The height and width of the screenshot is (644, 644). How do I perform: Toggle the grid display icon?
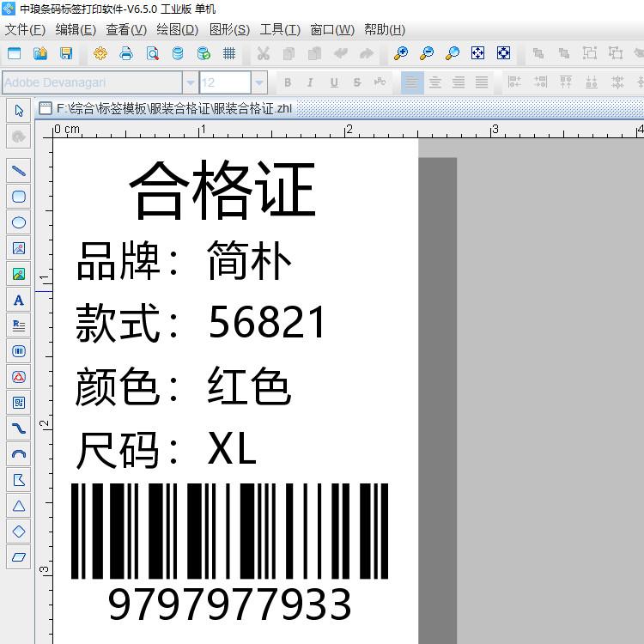pos(229,53)
